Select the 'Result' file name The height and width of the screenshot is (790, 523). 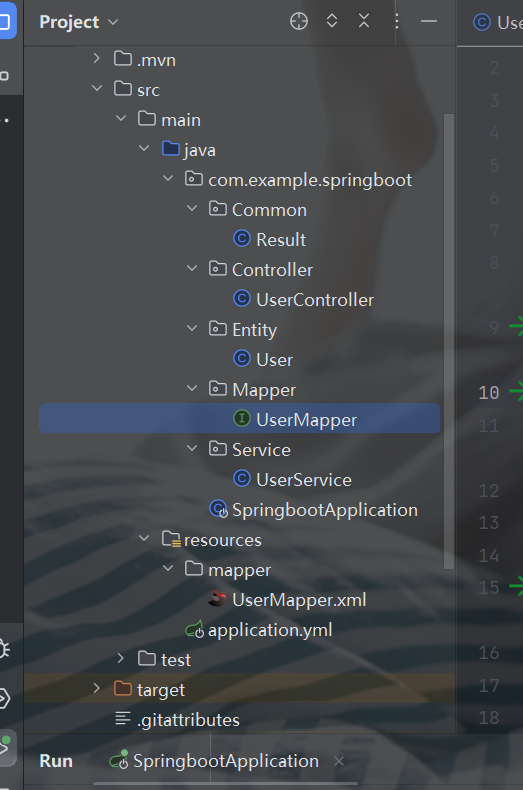(x=281, y=240)
